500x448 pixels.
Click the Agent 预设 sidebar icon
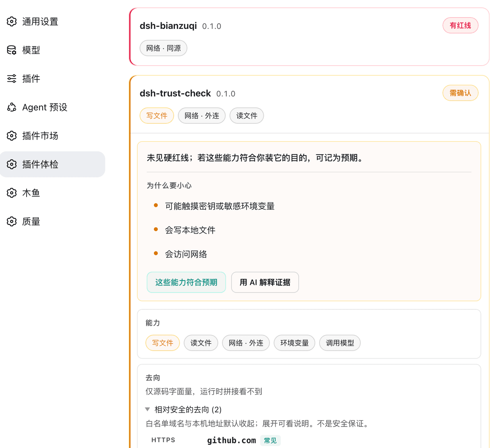[12, 107]
